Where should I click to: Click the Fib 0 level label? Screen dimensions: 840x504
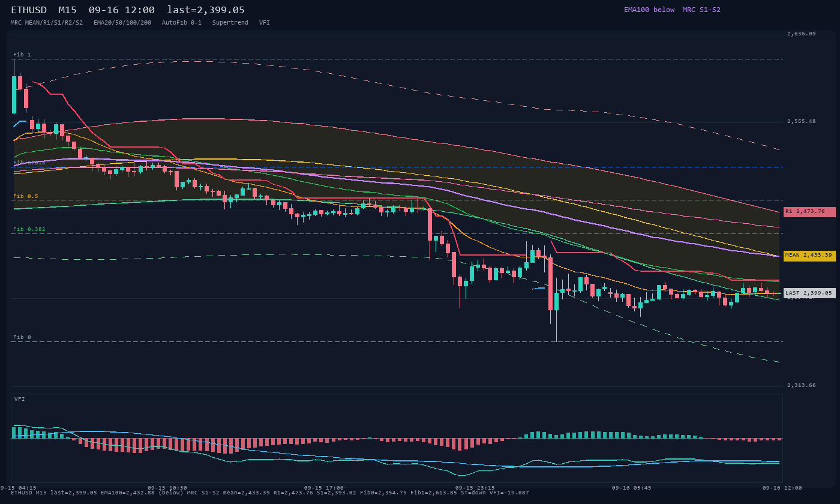point(22,337)
